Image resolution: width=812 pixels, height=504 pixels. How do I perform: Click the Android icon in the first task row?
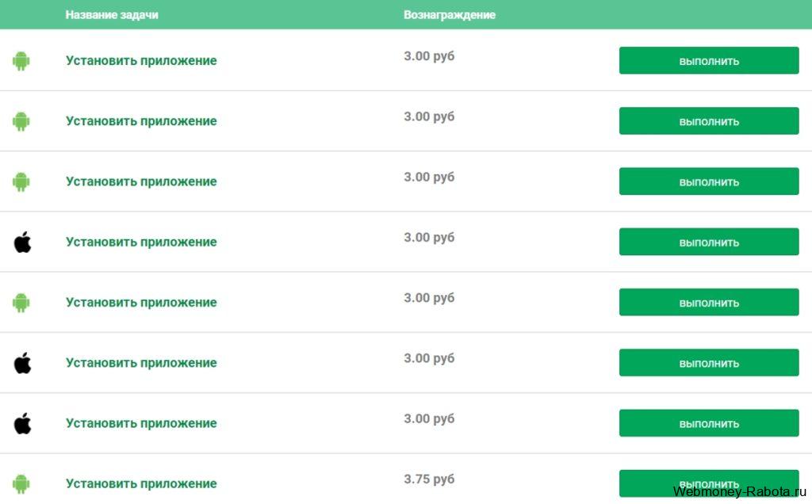pyautogui.click(x=21, y=61)
